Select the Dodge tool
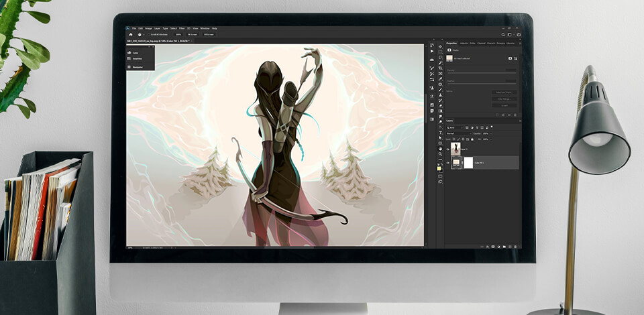Image resolution: width=644 pixels, height=315 pixels. (440, 122)
